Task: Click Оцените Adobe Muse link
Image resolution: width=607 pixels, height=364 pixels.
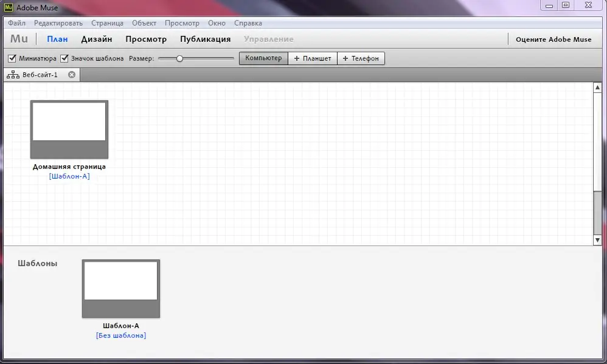Action: pos(553,39)
